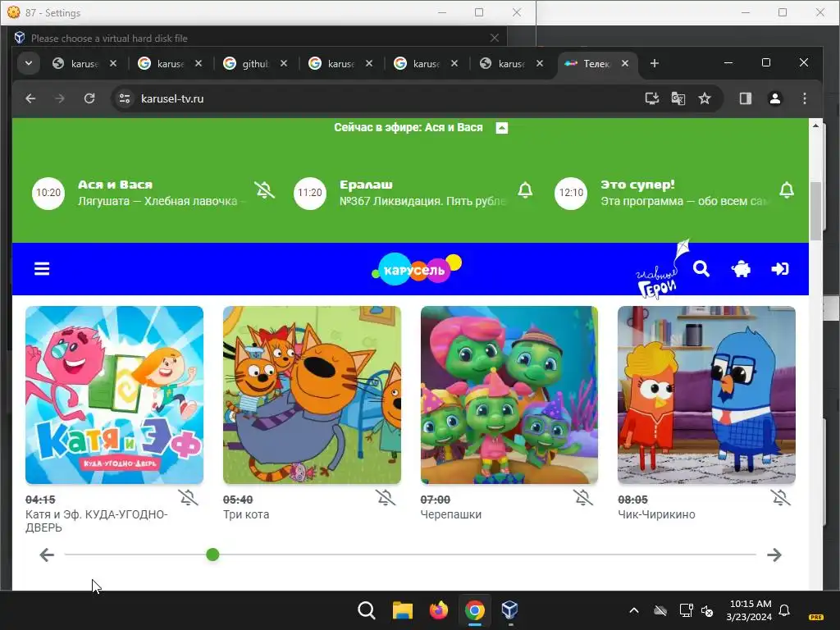Open Ася и Вася program title
This screenshot has height=630, width=840.
(x=115, y=185)
